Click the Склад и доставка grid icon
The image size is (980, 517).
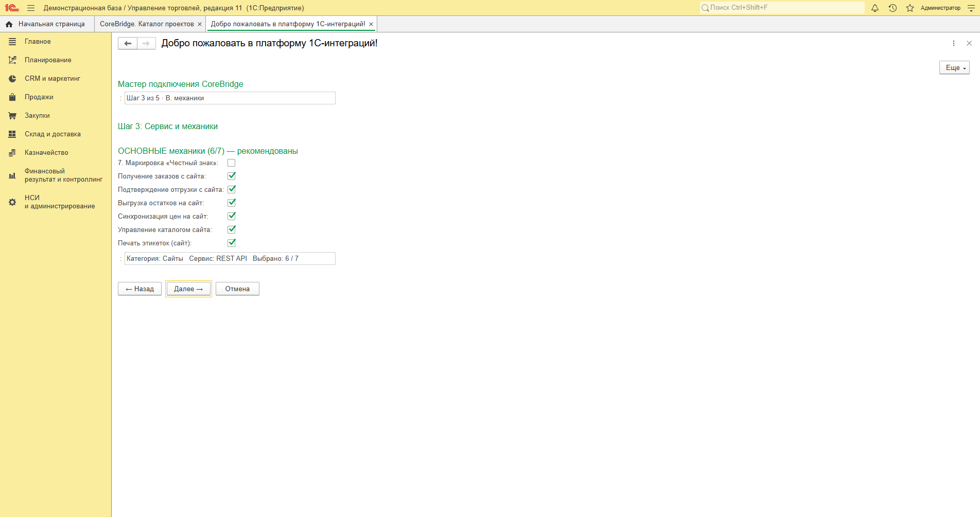pos(12,134)
